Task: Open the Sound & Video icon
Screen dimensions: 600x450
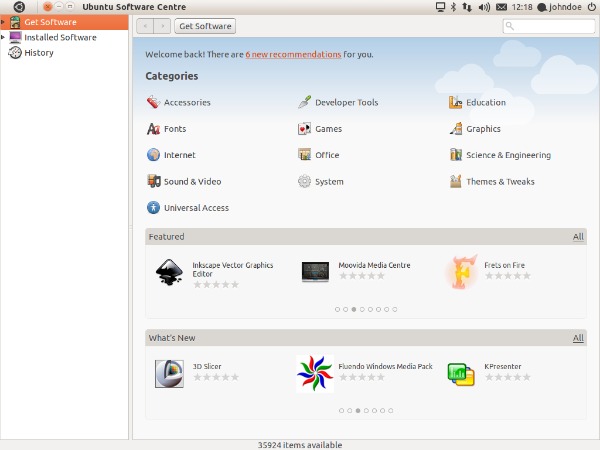Action: pyautogui.click(x=153, y=181)
